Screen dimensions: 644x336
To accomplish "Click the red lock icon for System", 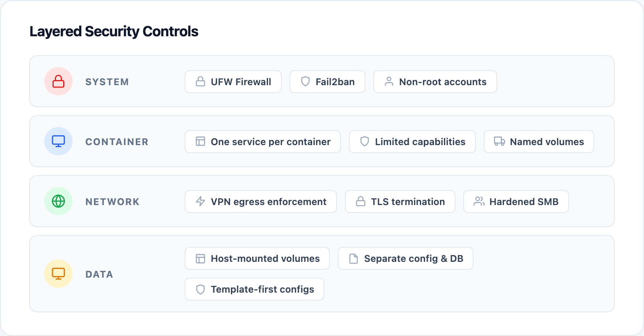I will point(58,81).
